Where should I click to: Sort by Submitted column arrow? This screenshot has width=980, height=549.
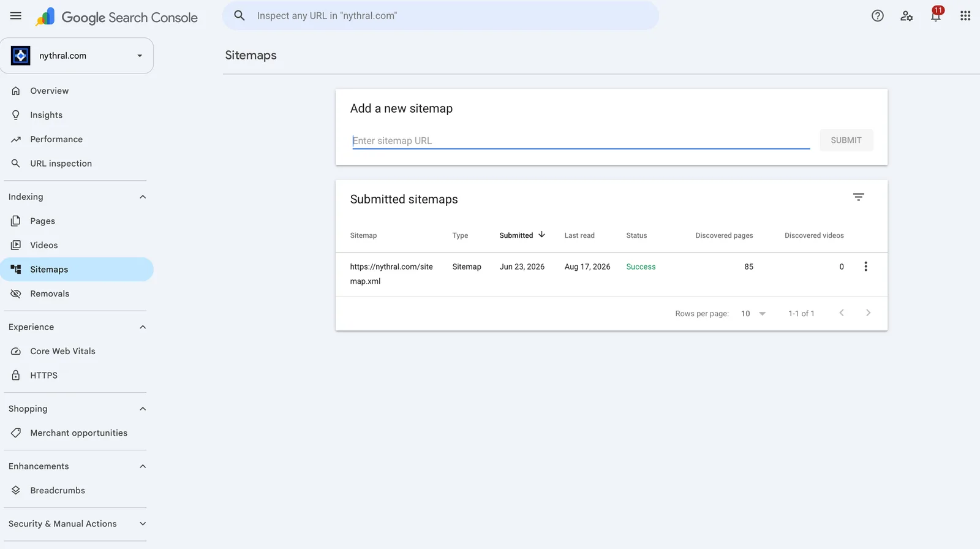pyautogui.click(x=541, y=235)
